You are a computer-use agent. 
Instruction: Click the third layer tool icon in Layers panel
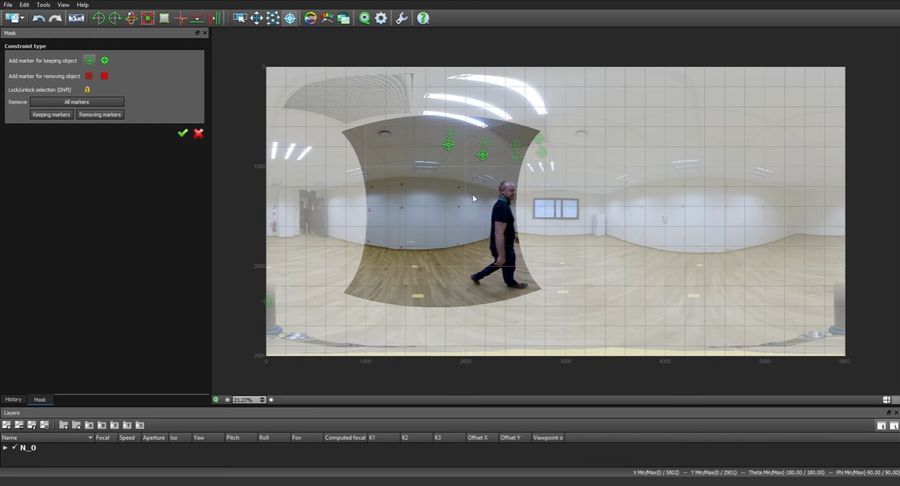32,425
